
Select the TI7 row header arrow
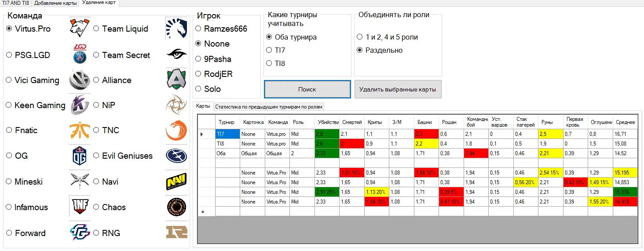click(206, 134)
